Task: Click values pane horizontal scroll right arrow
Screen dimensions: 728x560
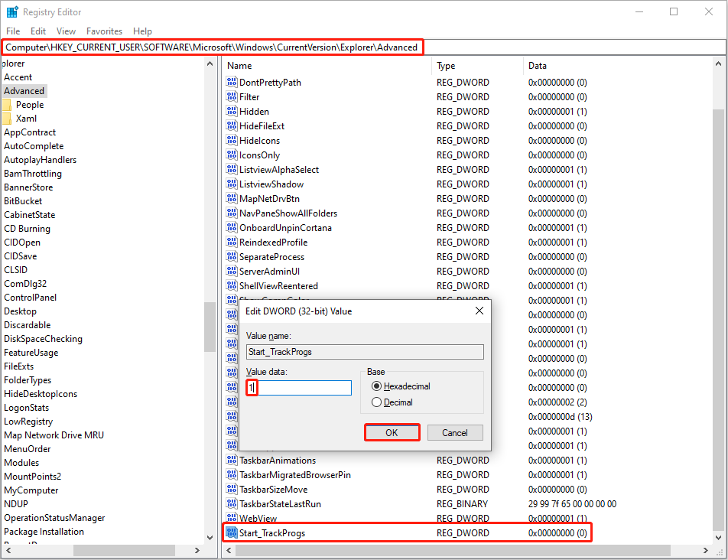Action: [706, 550]
